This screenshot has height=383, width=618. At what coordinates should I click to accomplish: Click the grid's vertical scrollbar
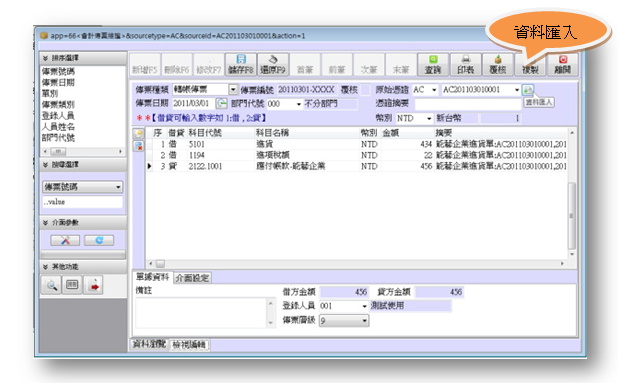571,194
